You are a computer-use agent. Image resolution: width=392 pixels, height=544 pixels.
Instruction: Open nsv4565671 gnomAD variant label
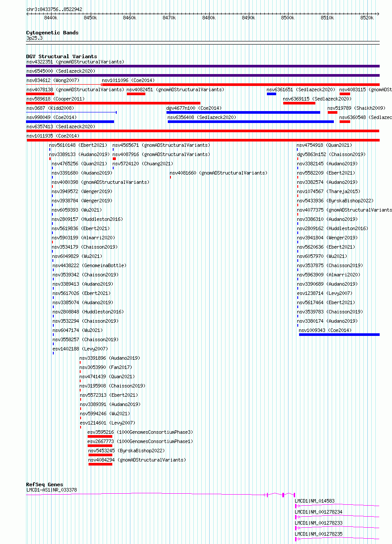pyautogui.click(x=161, y=145)
